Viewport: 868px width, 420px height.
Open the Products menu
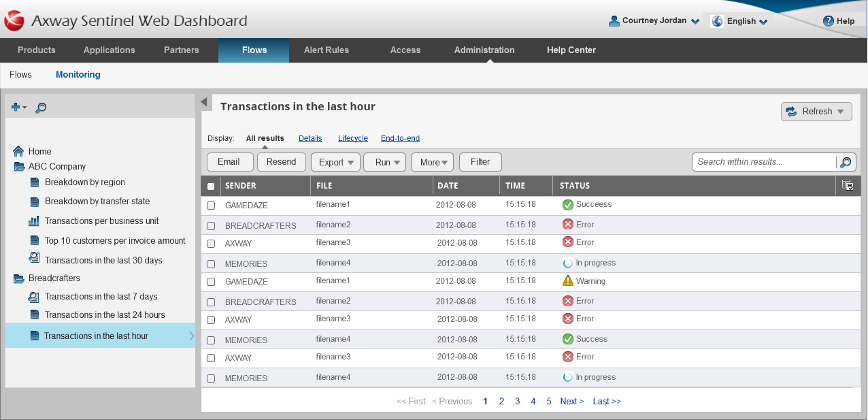37,50
